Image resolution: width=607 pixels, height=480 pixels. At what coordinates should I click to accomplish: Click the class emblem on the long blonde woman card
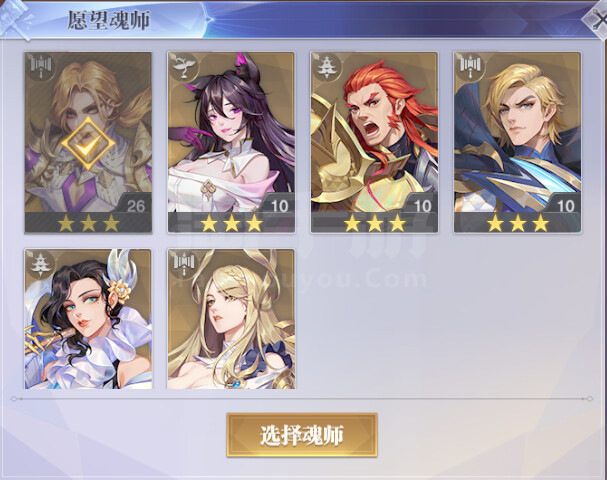(x=183, y=263)
